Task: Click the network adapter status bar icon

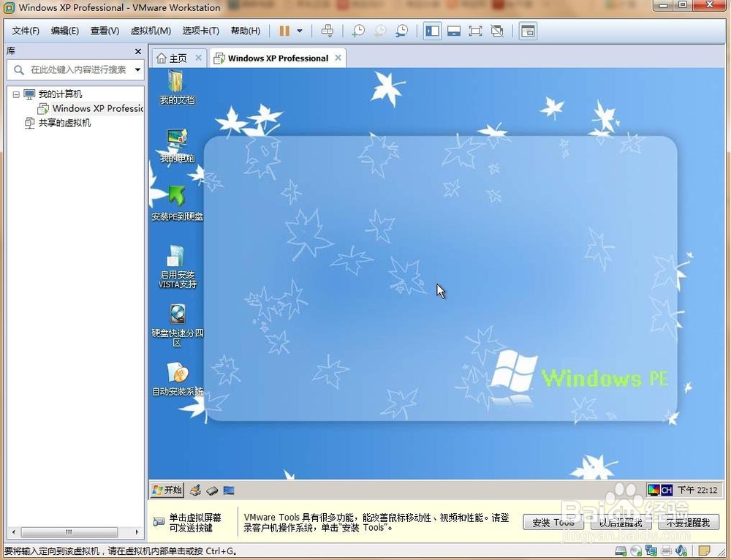Action: (x=651, y=552)
